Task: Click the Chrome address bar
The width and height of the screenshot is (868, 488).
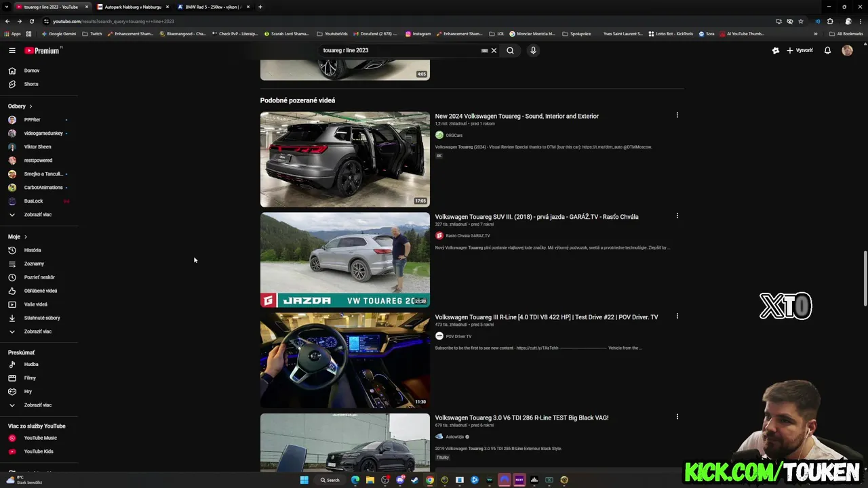Action: (x=407, y=21)
